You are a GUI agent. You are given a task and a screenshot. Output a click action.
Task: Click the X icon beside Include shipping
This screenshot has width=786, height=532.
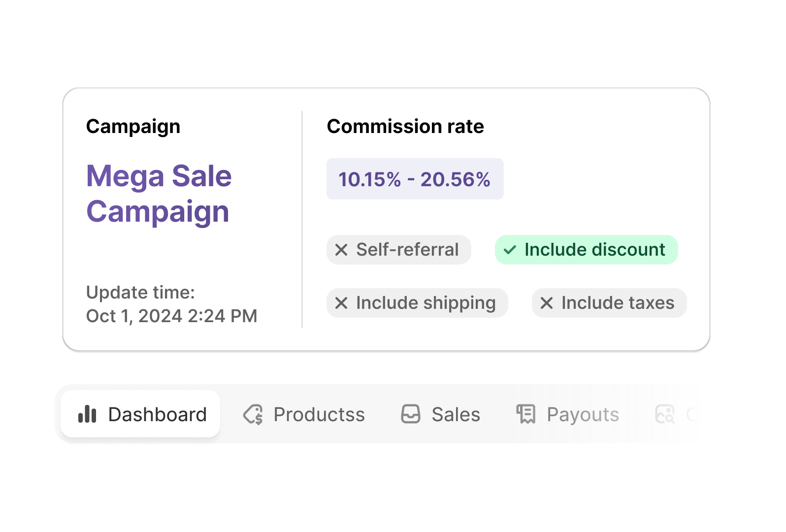click(341, 303)
